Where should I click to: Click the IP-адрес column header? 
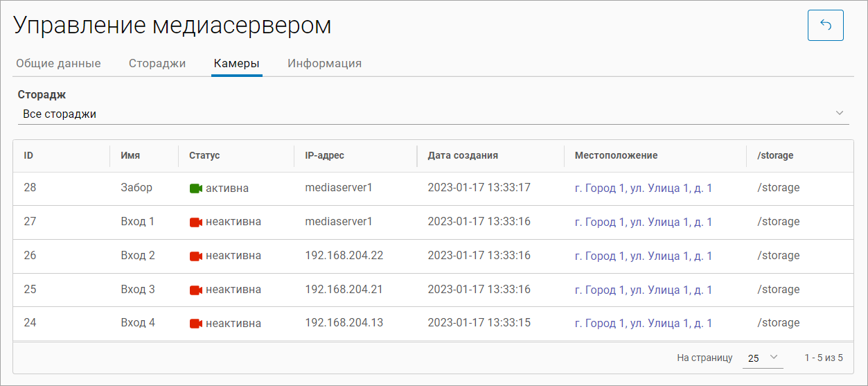tap(324, 155)
